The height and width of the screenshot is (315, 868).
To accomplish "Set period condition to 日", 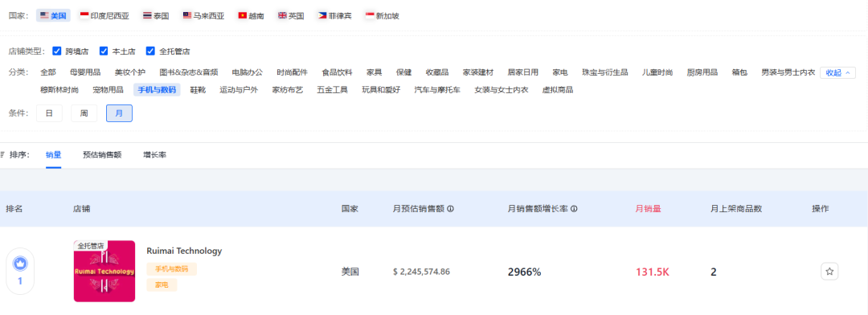I will click(49, 113).
